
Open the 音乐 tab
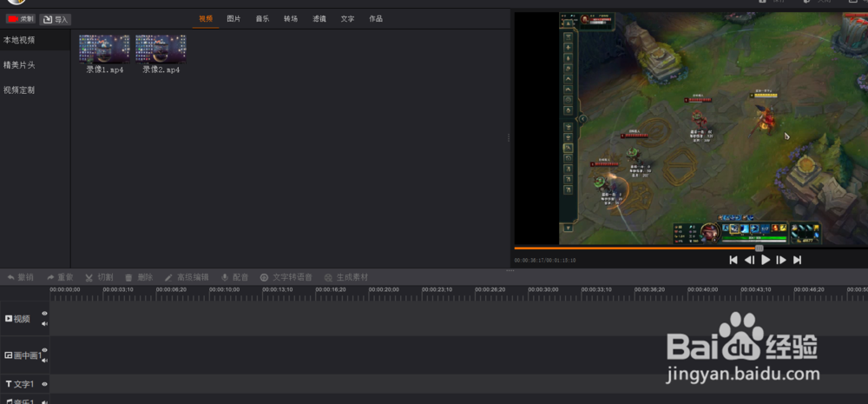coord(262,19)
